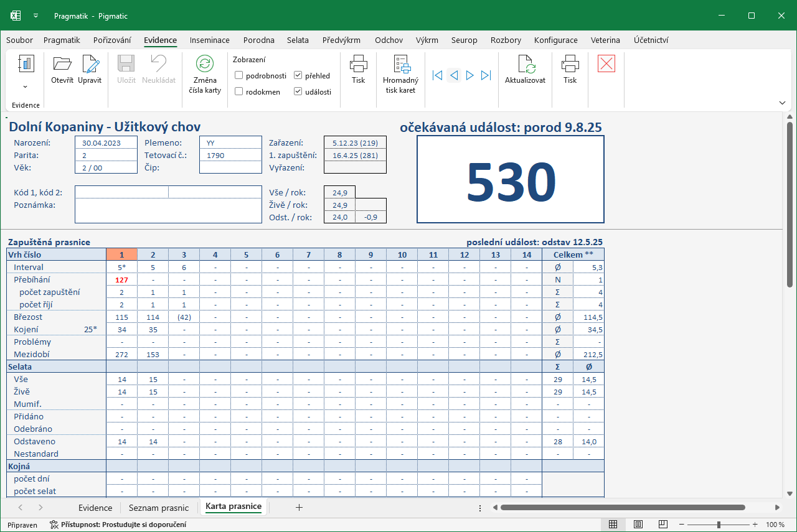Click the Poznámka note field
Viewport: 797px width, 532px height.
click(168, 210)
